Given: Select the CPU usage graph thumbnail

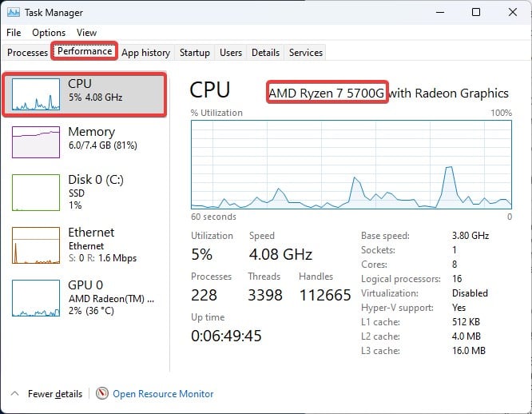Looking at the screenshot, I should tap(35, 94).
